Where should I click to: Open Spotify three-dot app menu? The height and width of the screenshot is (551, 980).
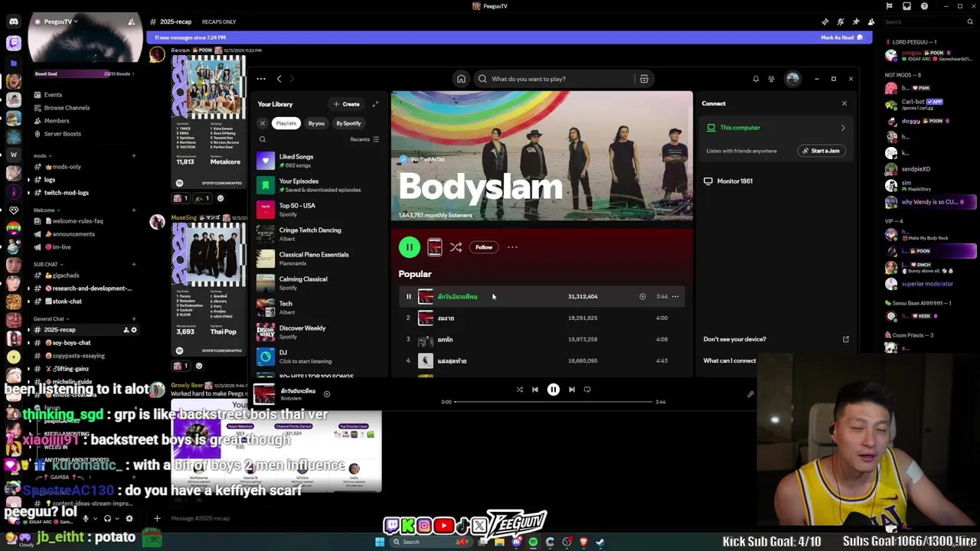click(x=261, y=79)
